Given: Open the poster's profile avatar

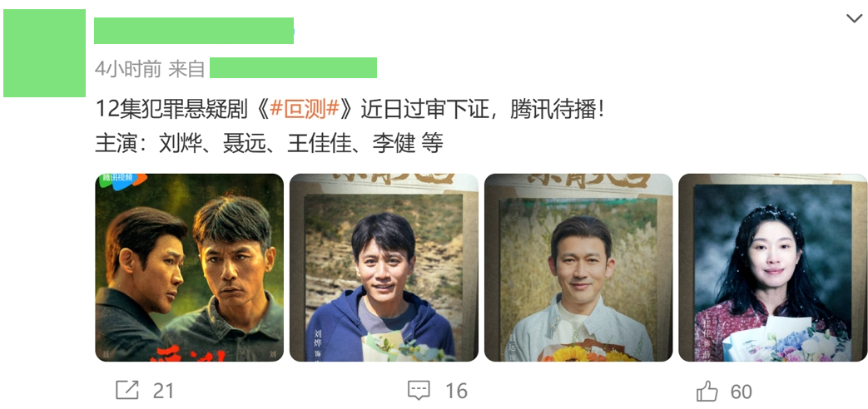Looking at the screenshot, I should click(45, 53).
